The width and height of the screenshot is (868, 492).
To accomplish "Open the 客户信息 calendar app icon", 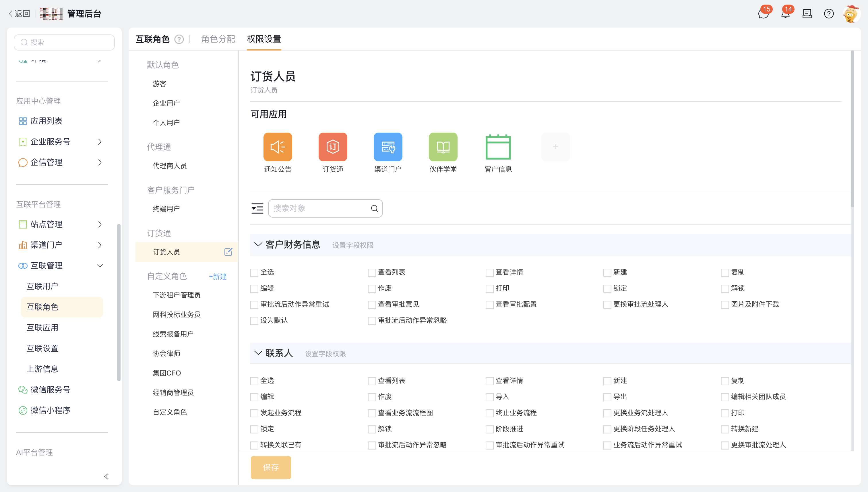I will (x=498, y=147).
